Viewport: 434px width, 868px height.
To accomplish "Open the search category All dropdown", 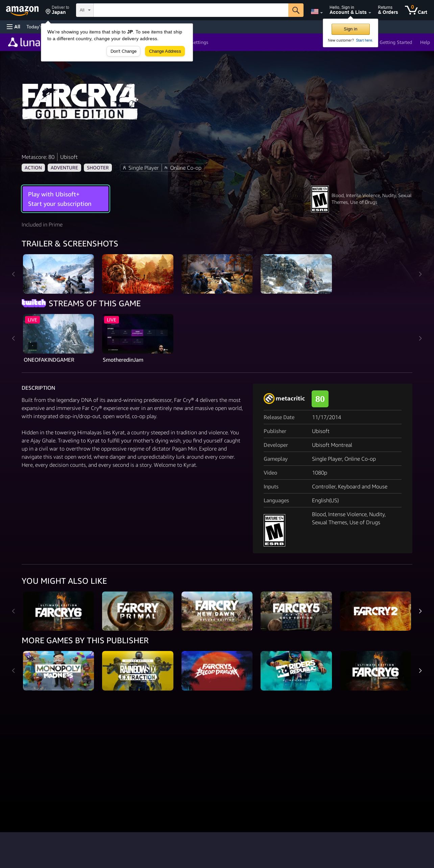I will 85,10.
